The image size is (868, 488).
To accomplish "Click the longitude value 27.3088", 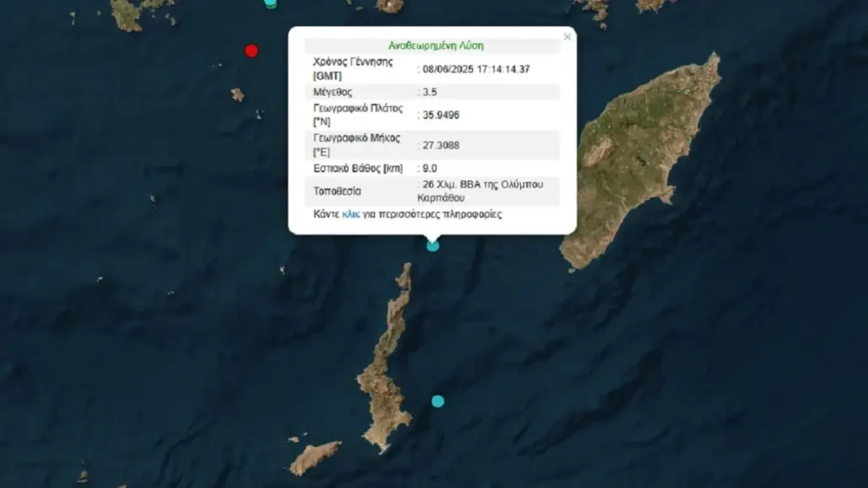I will (x=441, y=145).
